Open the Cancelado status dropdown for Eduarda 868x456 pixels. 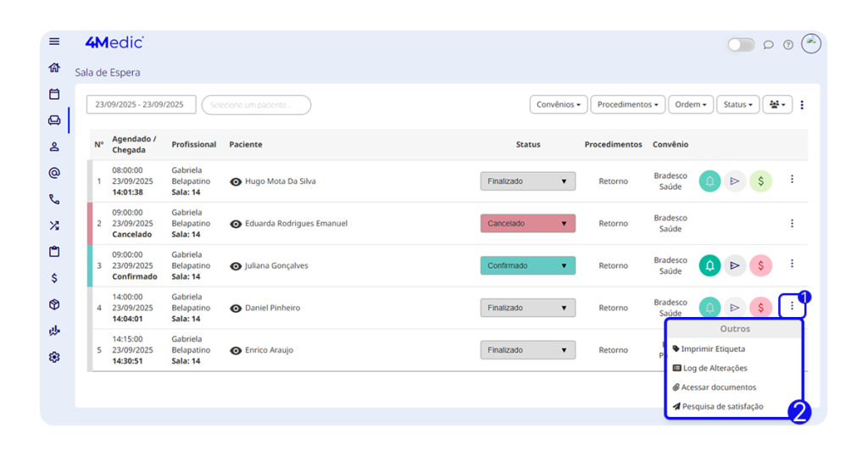pos(527,224)
